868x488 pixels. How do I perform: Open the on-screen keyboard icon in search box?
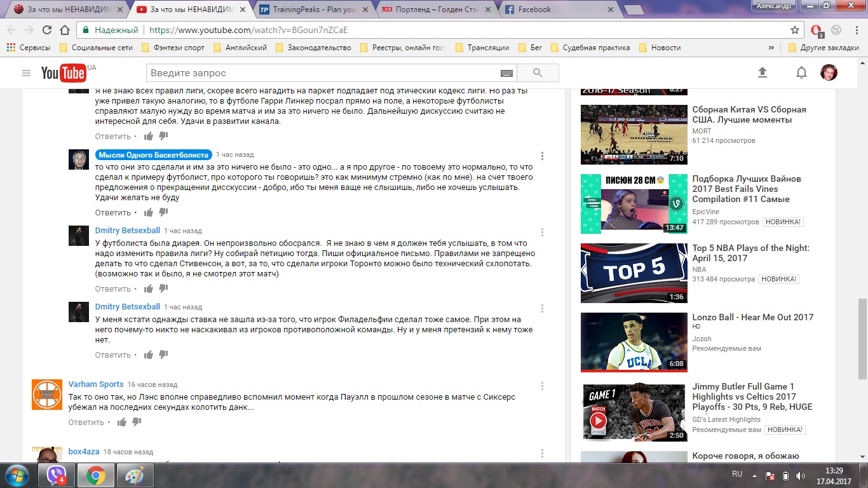pos(506,73)
